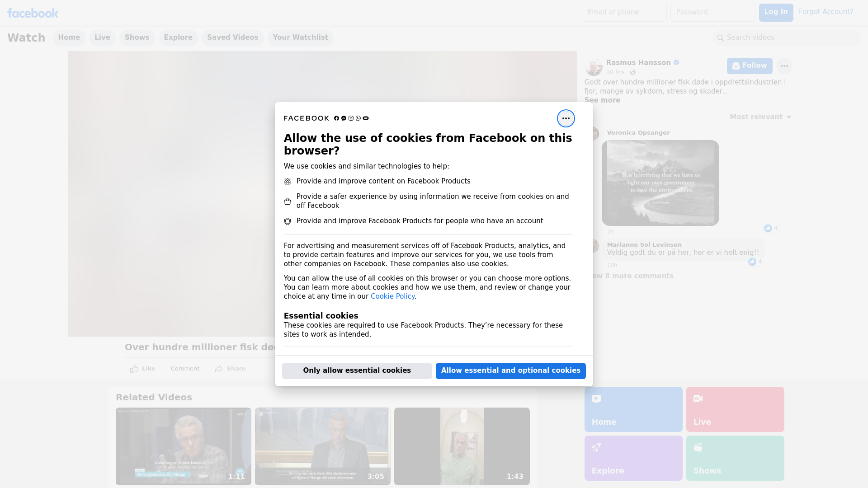This screenshot has width=868, height=488.
Task: Select the Explore tab in Watch
Action: point(178,38)
